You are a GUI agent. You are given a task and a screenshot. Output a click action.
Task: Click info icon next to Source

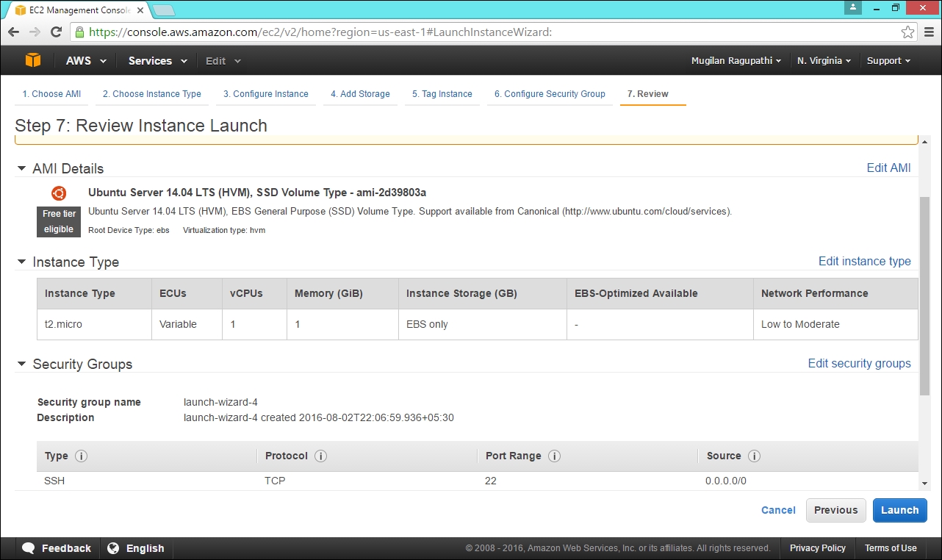754,456
